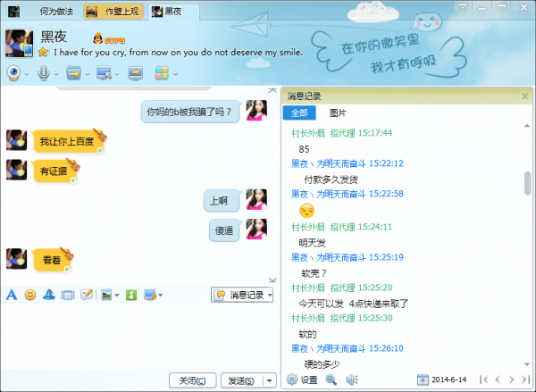
Task: Click the contact name 黑夜 in the header
Action: (x=54, y=37)
